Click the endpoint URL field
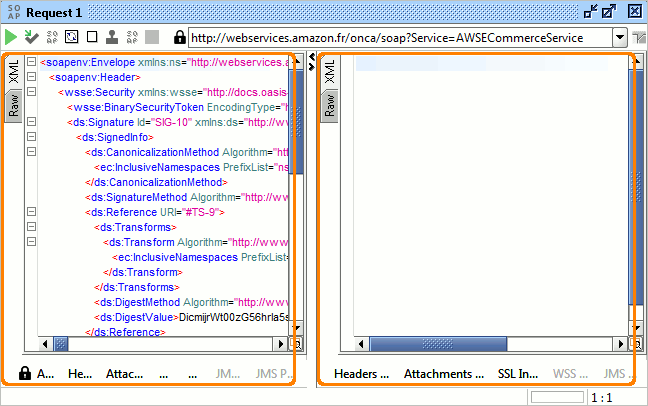 [400, 38]
